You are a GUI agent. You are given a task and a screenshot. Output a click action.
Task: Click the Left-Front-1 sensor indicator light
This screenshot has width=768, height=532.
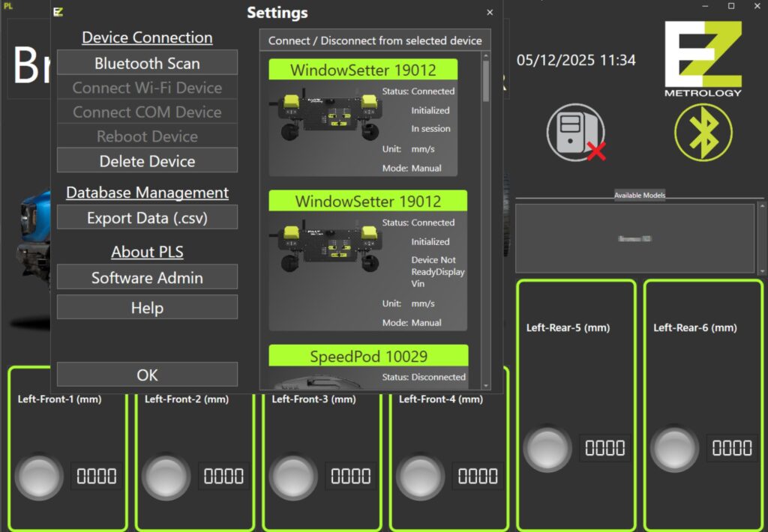(38, 477)
